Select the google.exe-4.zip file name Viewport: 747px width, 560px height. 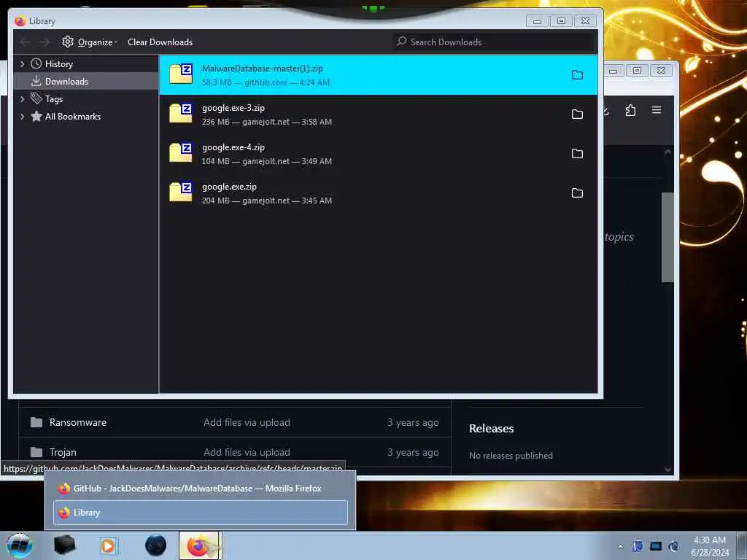pos(233,147)
